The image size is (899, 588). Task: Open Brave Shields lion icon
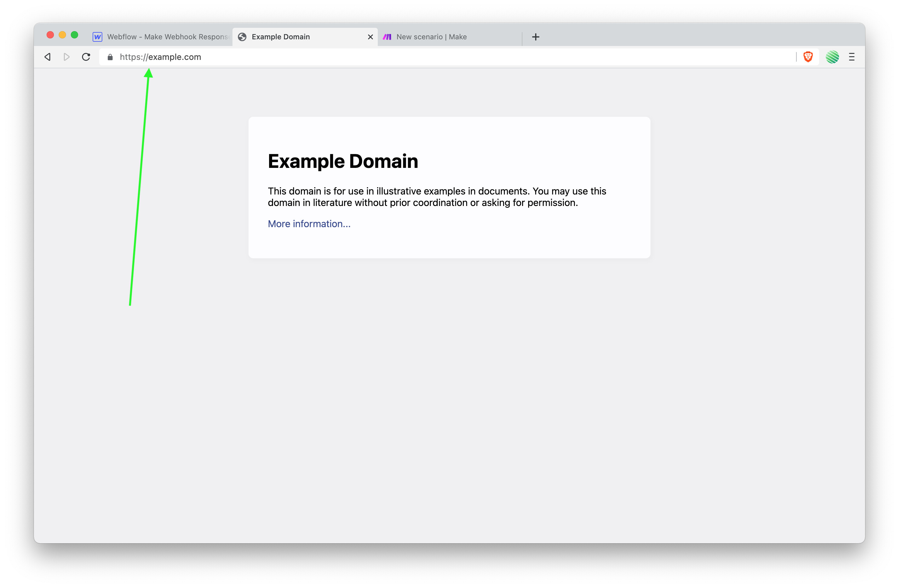(x=808, y=57)
